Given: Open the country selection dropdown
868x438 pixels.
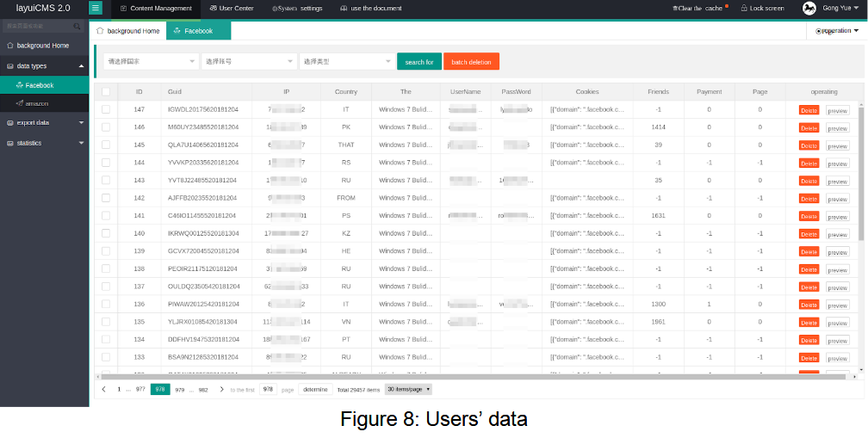Looking at the screenshot, I should click(152, 61).
